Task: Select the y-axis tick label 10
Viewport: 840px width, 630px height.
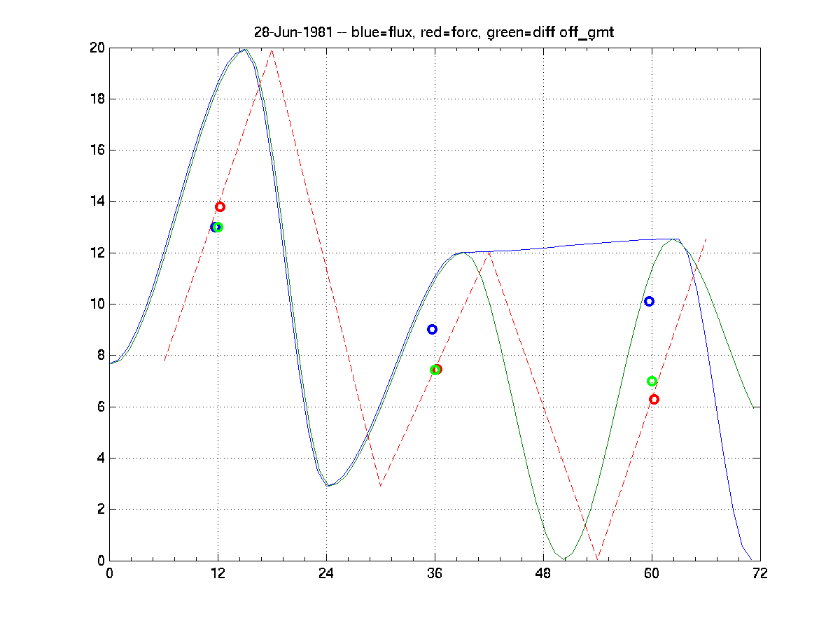Action: point(96,304)
